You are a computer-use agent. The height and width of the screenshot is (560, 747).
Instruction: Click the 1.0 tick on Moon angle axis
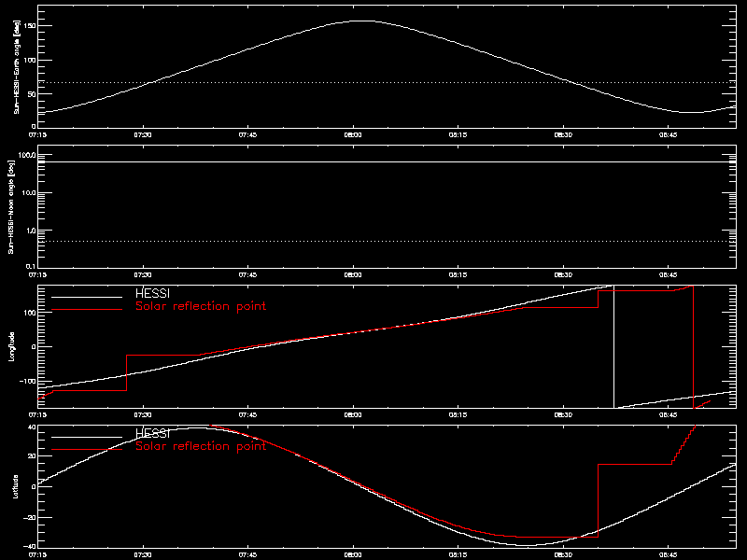31,231
